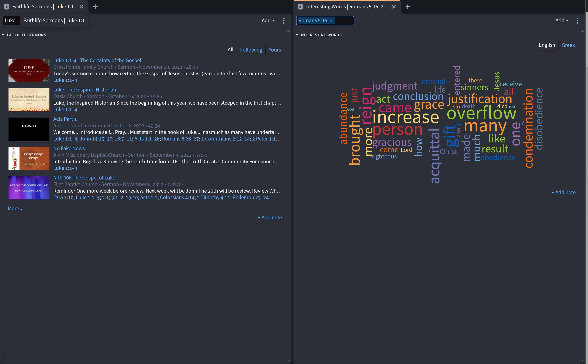Open the NTS 006 purple thumbnail

[x=29, y=188]
